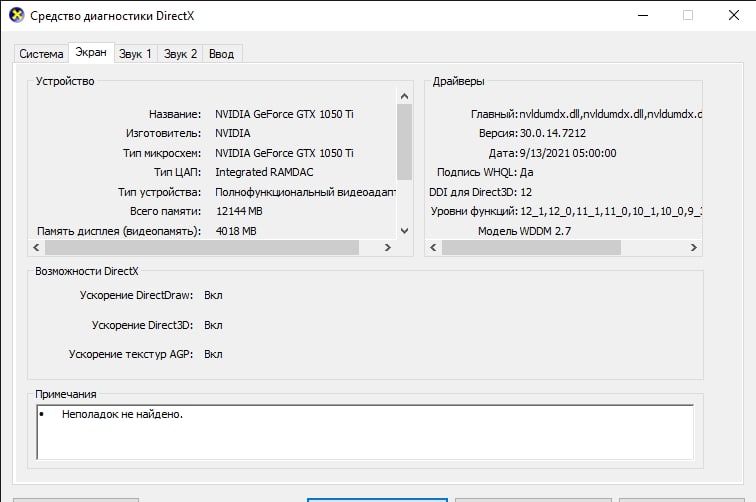Image resolution: width=756 pixels, height=502 pixels.
Task: Open the Звук 1 tab
Action: [135, 54]
